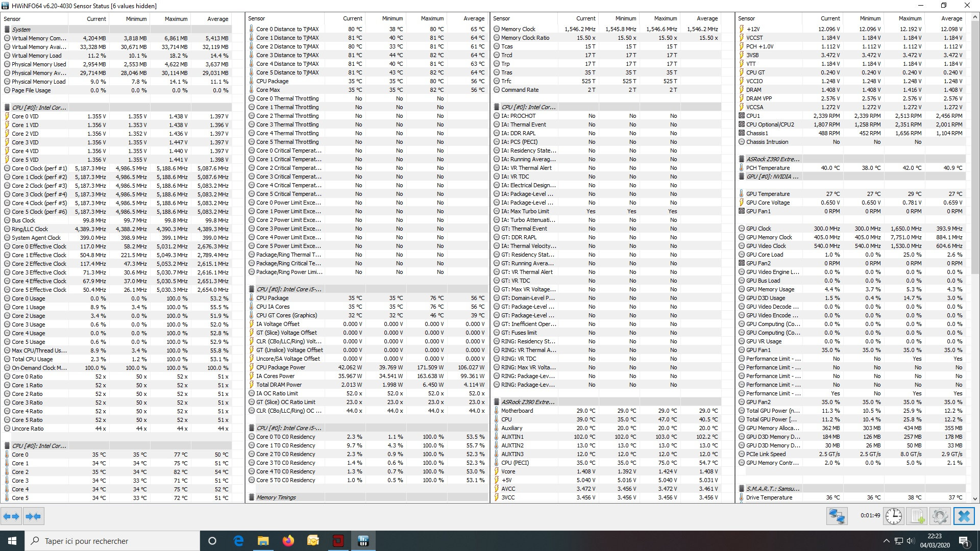
Task: Select the Core 0 VID sensor row
Action: 25,116
